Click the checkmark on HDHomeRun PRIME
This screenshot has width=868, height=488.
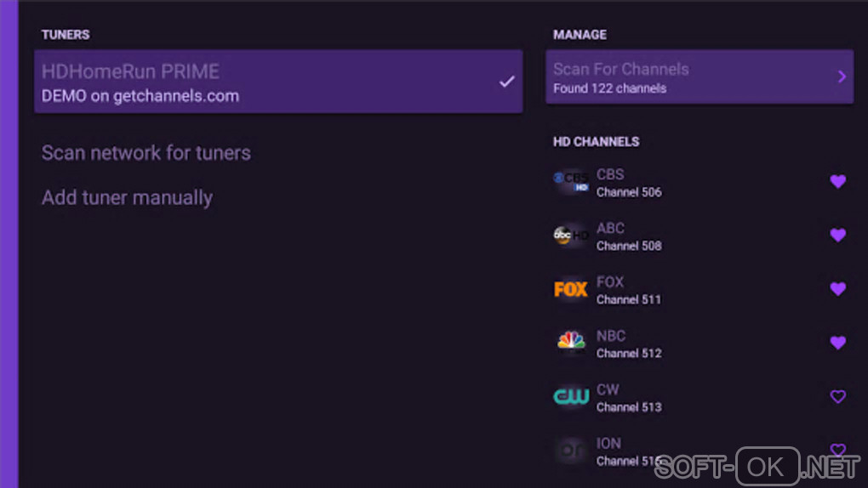coord(506,82)
